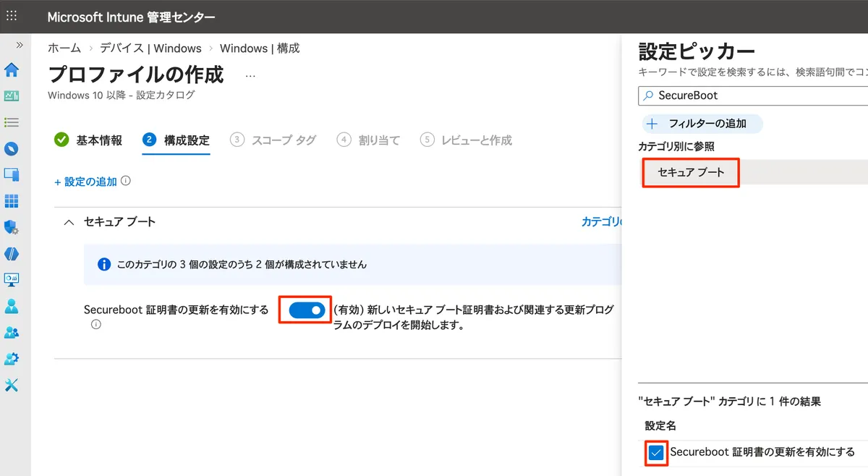Screen dimensions: 868x476
Task: Uncheck Secureboot 証明書の更新を有効にする checkbox in picker
Action: [656, 453]
